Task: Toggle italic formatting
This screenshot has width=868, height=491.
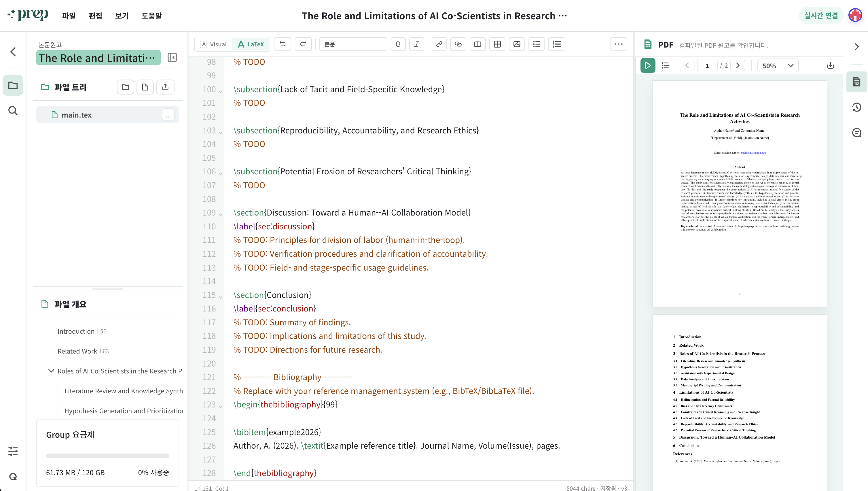Action: pyautogui.click(x=416, y=44)
